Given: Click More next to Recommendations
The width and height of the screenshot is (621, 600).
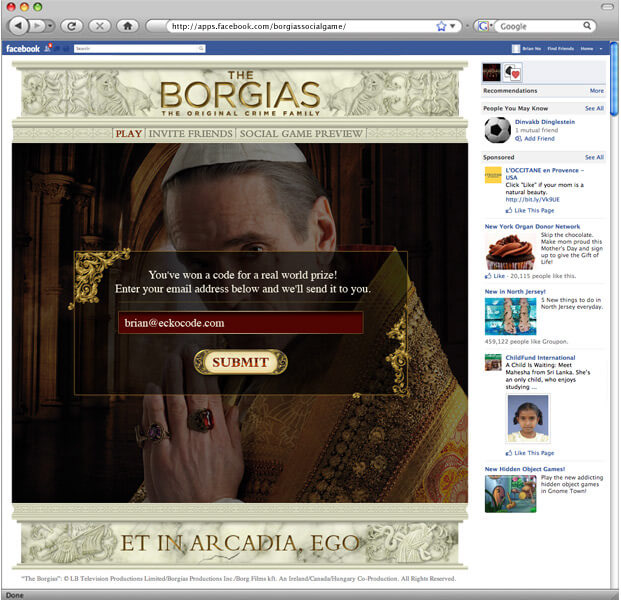Looking at the screenshot, I should [597, 91].
